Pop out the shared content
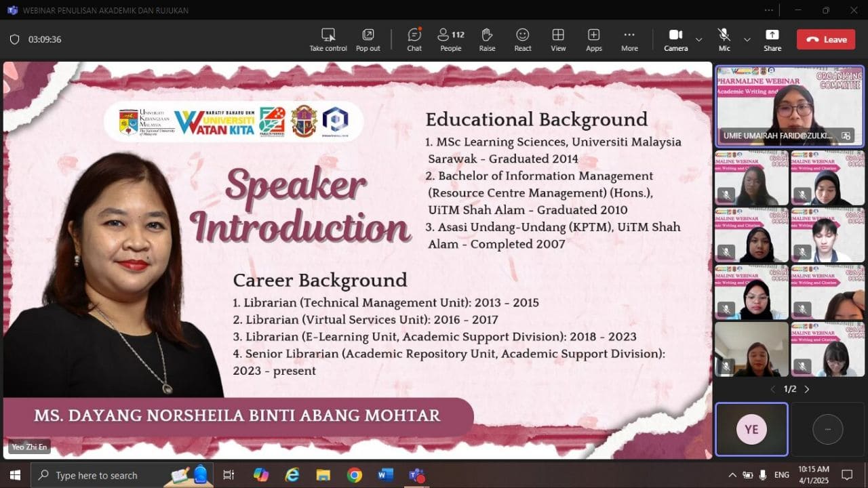The width and height of the screenshot is (868, 488). click(x=368, y=39)
